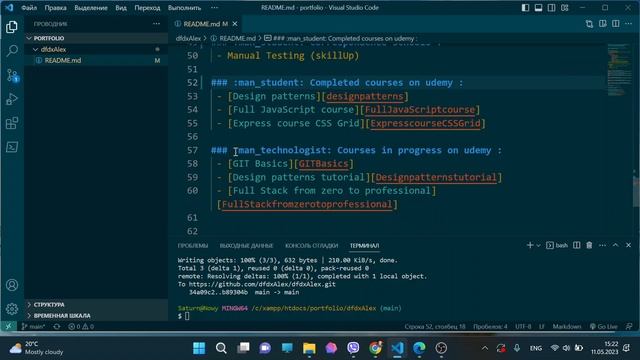The height and width of the screenshot is (360, 640).
Task: Close the terminal panel
Action: (x=629, y=245)
